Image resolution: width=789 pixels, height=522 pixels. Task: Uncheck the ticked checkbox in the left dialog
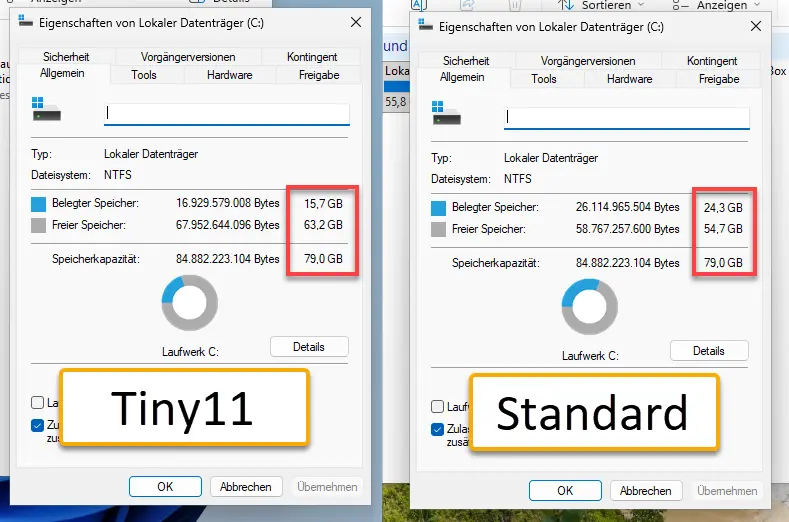[38, 425]
